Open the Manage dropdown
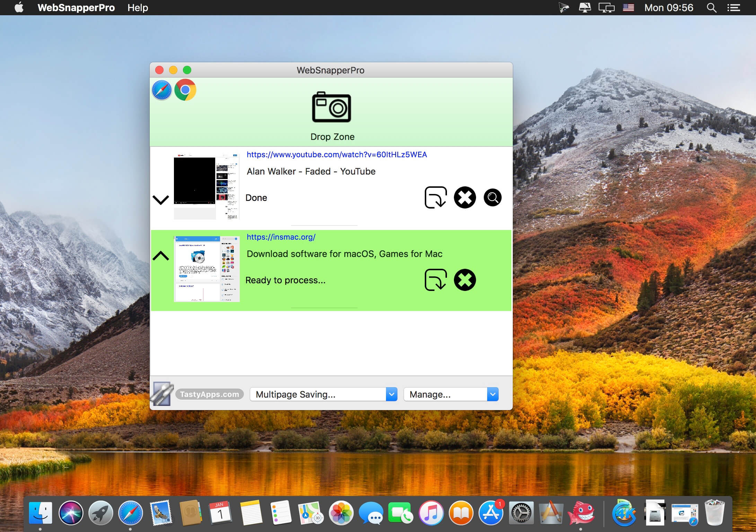 (451, 394)
